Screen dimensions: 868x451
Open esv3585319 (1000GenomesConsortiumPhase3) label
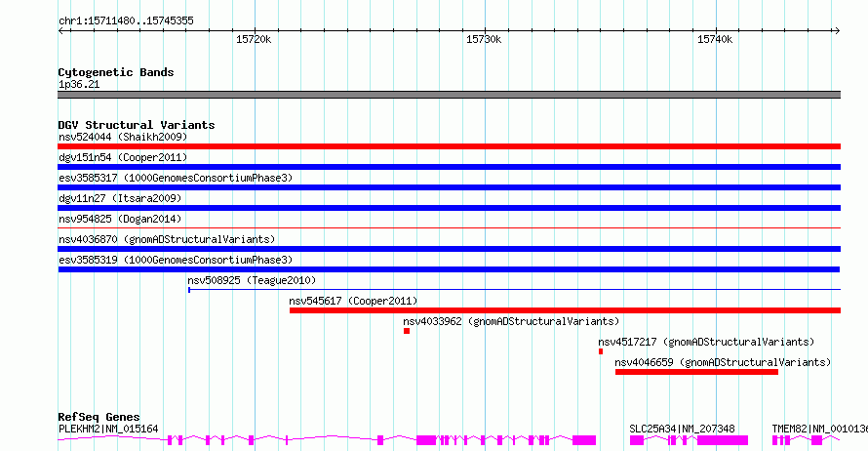176,260
